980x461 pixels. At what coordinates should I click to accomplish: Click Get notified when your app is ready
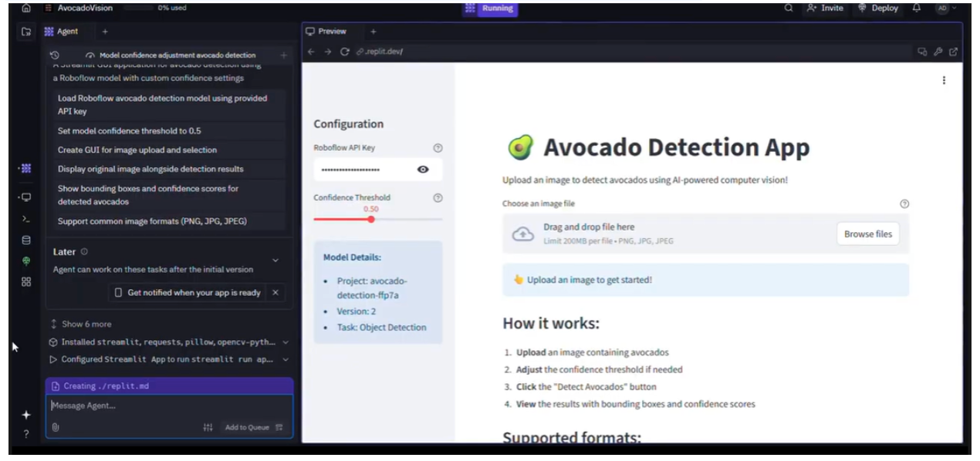[188, 293]
